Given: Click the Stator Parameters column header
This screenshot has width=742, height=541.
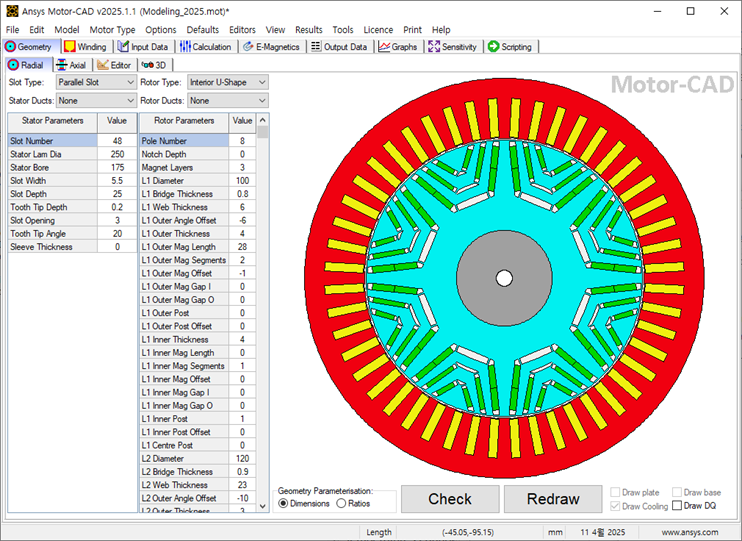Looking at the screenshot, I should [x=53, y=121].
